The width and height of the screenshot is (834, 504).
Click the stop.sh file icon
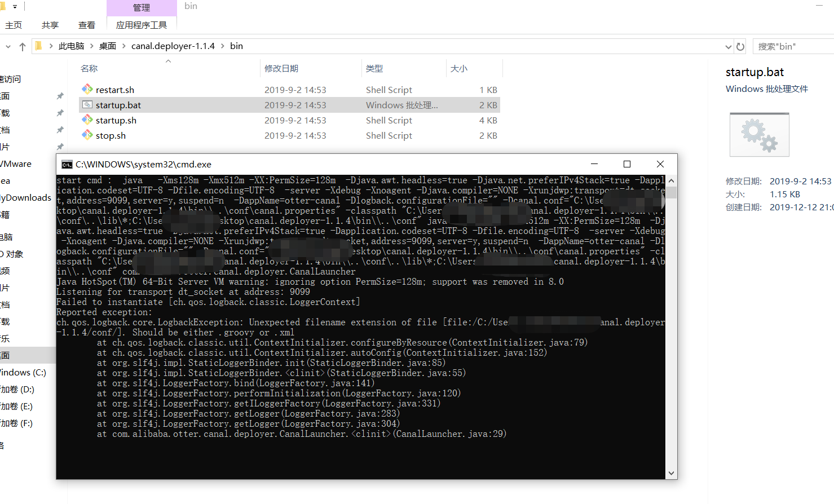pos(87,135)
